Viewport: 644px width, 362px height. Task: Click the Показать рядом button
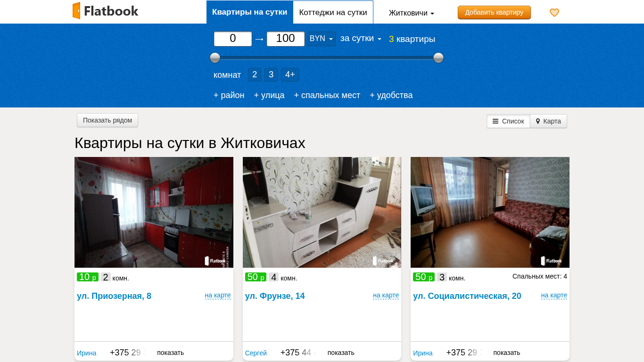click(x=107, y=120)
